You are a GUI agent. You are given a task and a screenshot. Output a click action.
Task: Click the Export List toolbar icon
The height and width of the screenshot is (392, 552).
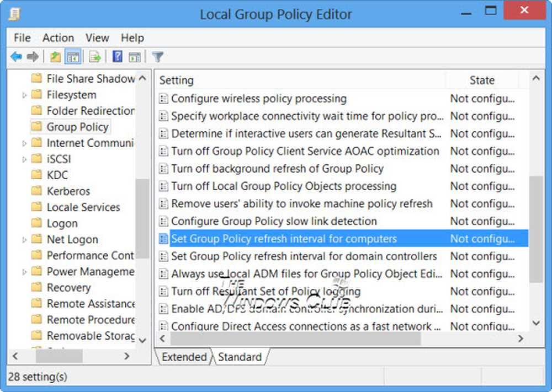[x=95, y=57]
